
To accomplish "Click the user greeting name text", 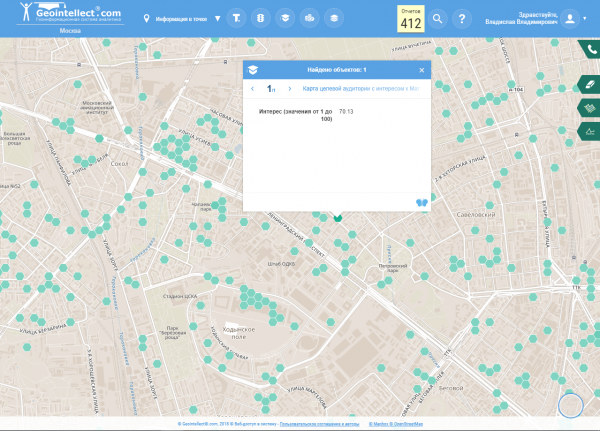I will [x=521, y=18].
